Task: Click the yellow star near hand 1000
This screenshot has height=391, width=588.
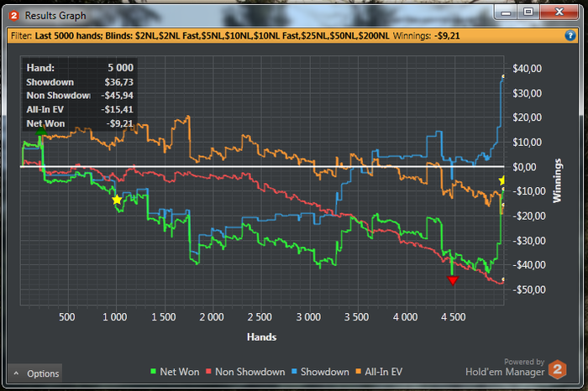Action: click(117, 200)
